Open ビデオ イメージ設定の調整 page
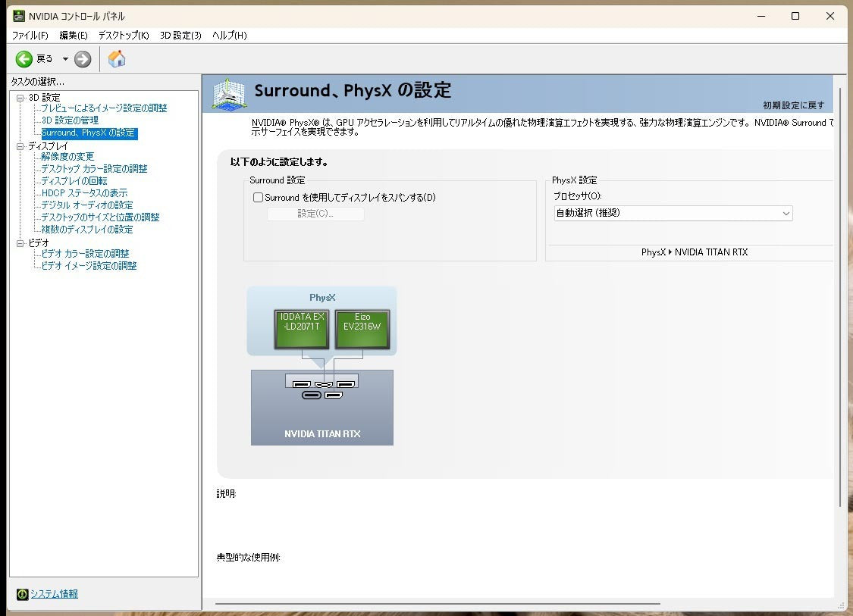The width and height of the screenshot is (853, 616). click(x=89, y=265)
